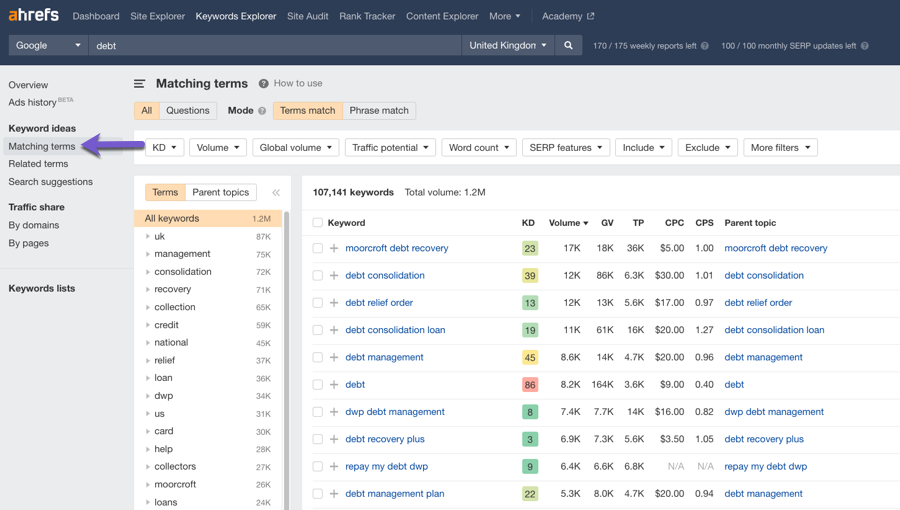
Task: Select the Phrase match mode button
Action: (x=379, y=111)
